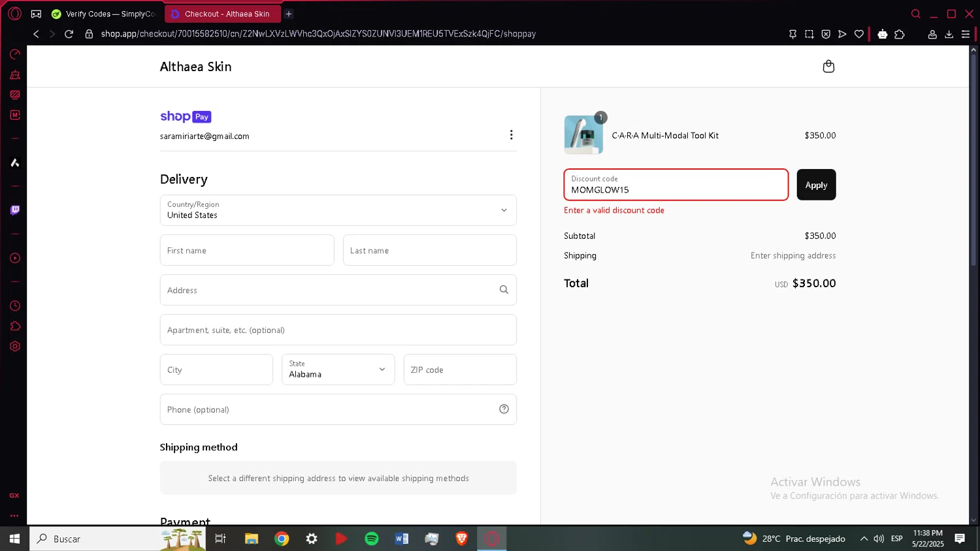This screenshot has width=980, height=551.
Task: Open Google Chrome from taskbar
Action: [x=282, y=539]
